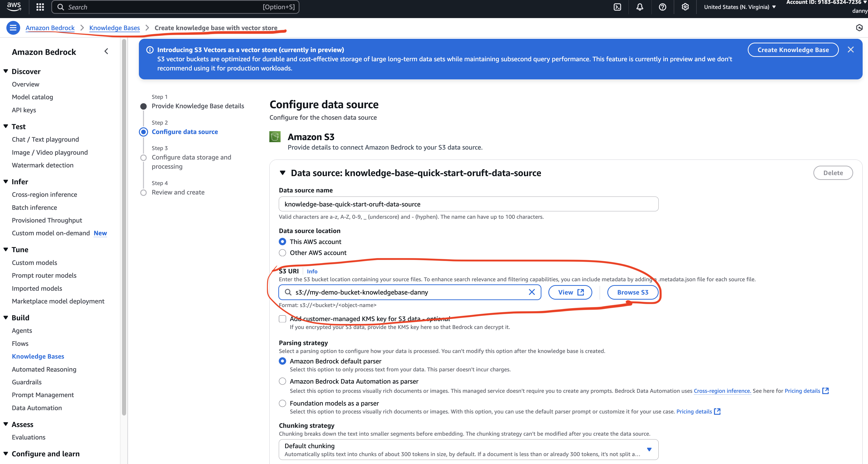Open Evaluations under Assess
868x464 pixels.
pos(29,437)
